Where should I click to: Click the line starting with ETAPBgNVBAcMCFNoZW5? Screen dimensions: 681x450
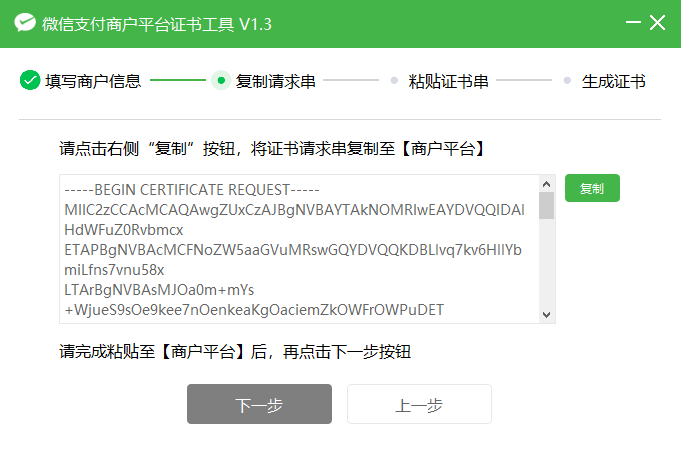(293, 250)
